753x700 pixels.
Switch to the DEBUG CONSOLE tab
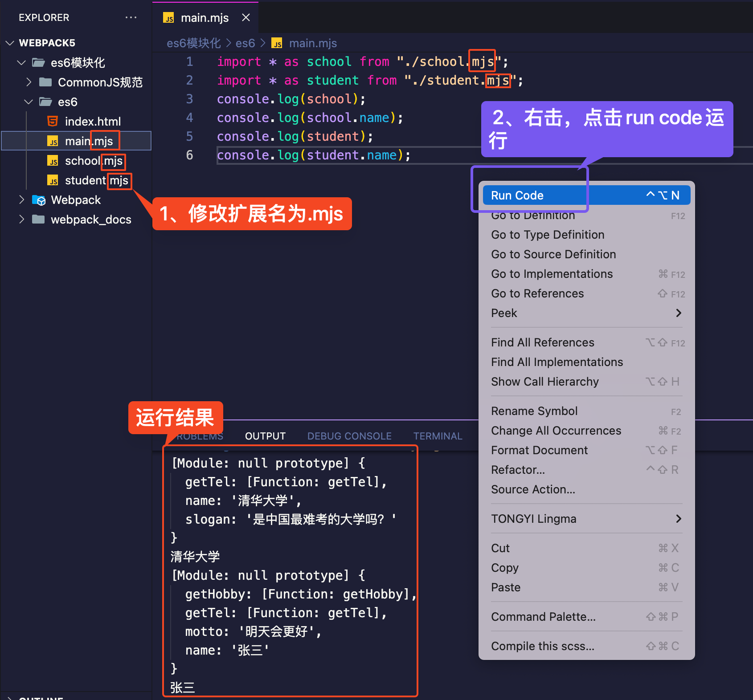coord(349,436)
